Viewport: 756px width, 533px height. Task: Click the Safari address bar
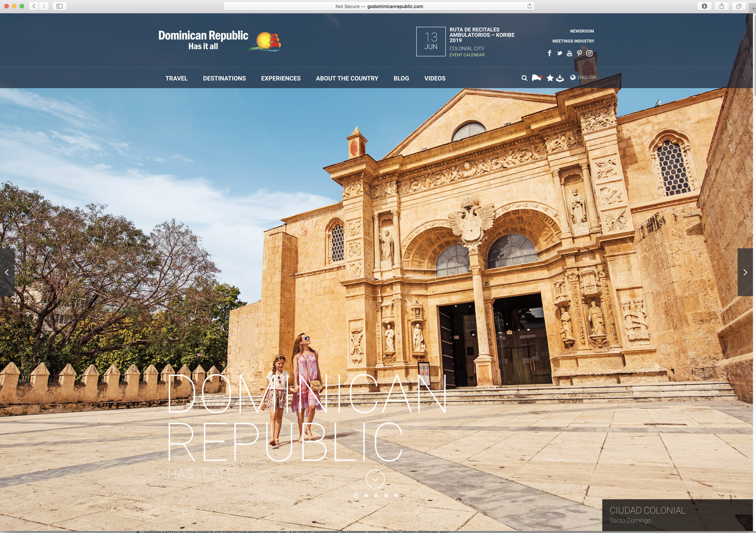coord(379,6)
